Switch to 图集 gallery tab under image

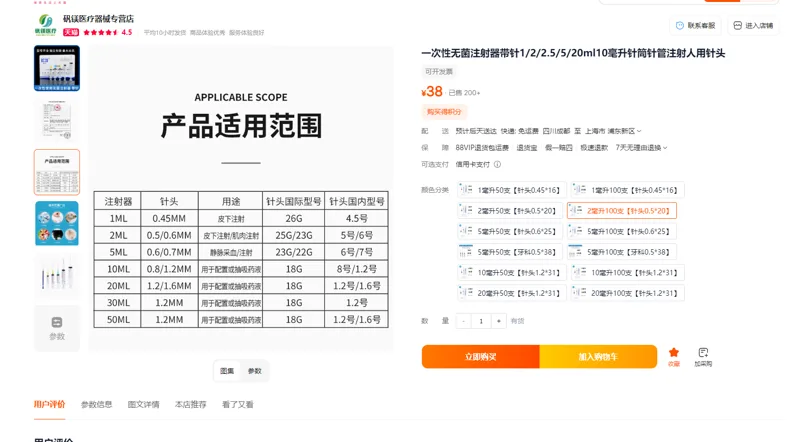point(227,371)
